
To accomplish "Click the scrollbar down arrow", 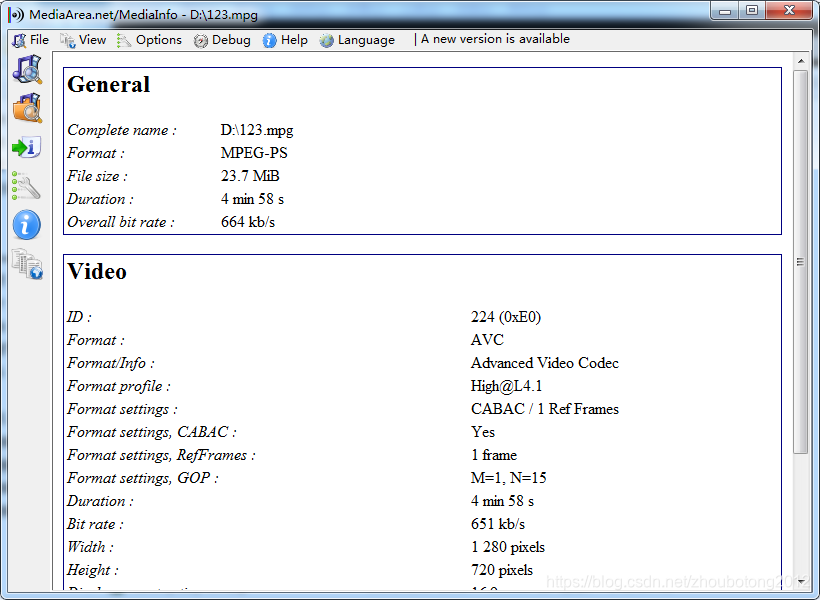I will (801, 582).
